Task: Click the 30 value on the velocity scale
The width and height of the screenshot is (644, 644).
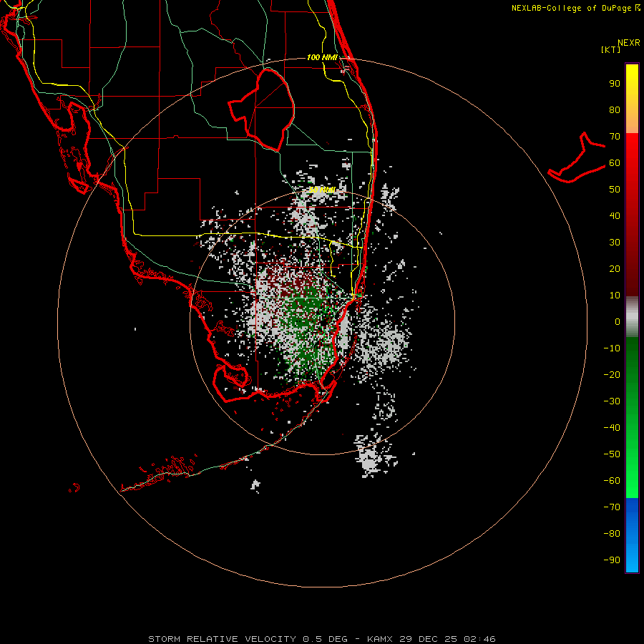Action: point(615,243)
